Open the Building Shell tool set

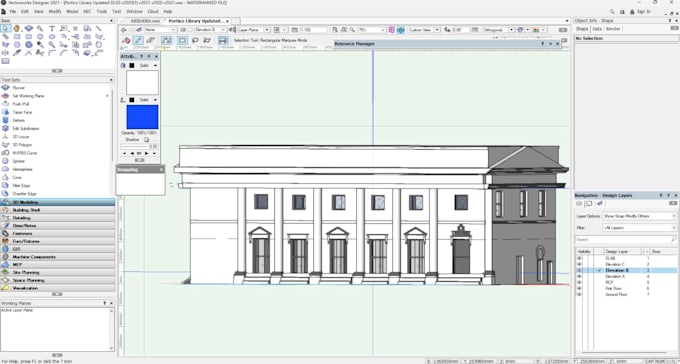(58, 210)
